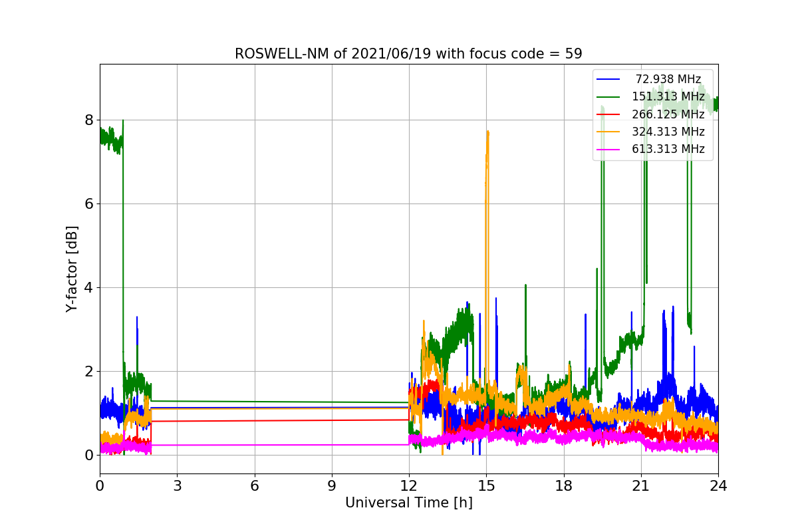Click x-axis tick label 21
The width and height of the screenshot is (798, 532).
click(641, 486)
